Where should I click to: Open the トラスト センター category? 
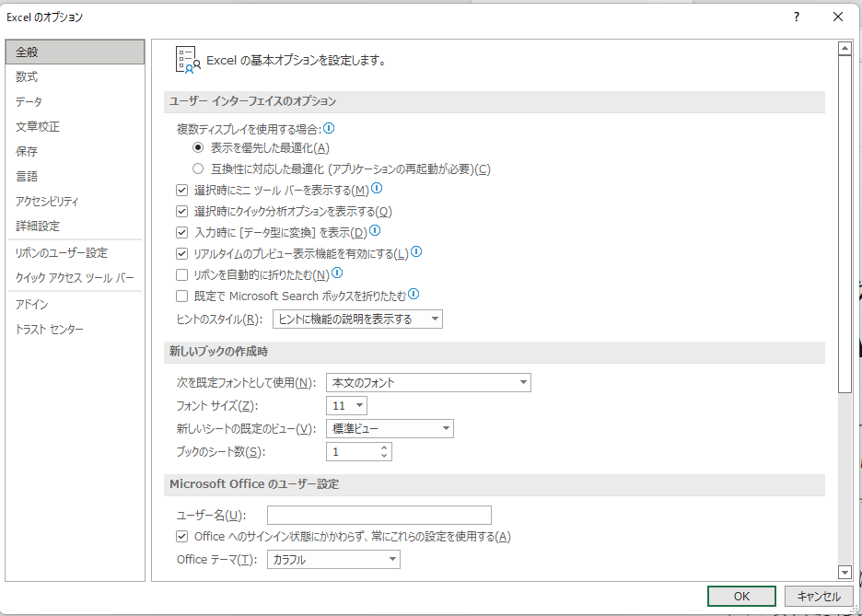tap(49, 330)
